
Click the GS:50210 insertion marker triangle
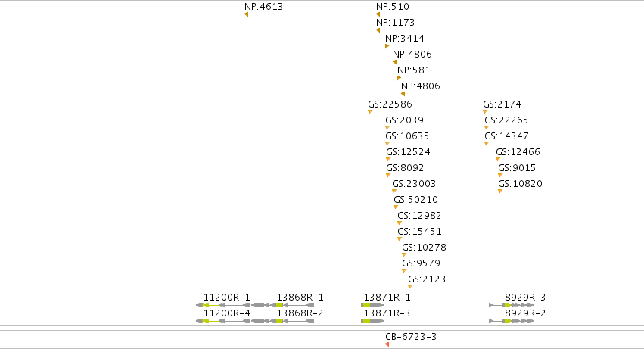(396, 207)
